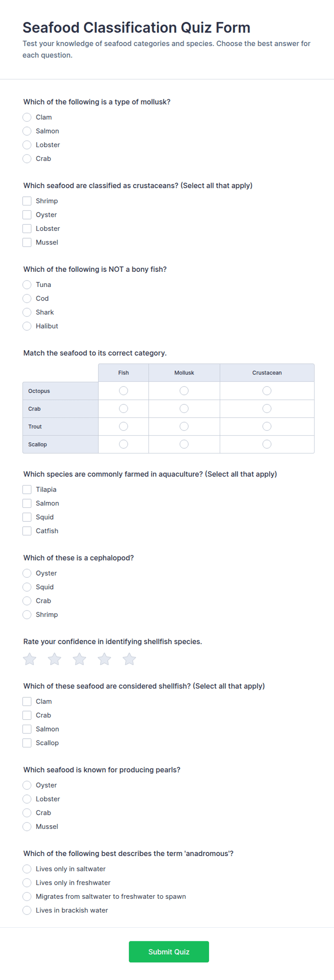Select Squid as the cephalopod
334x980 pixels.
point(27,587)
